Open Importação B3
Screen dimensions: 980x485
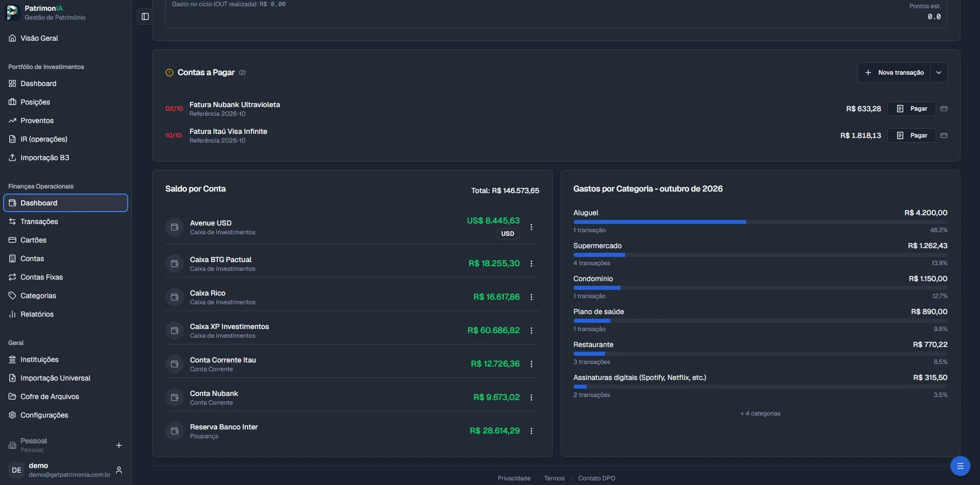point(65,158)
